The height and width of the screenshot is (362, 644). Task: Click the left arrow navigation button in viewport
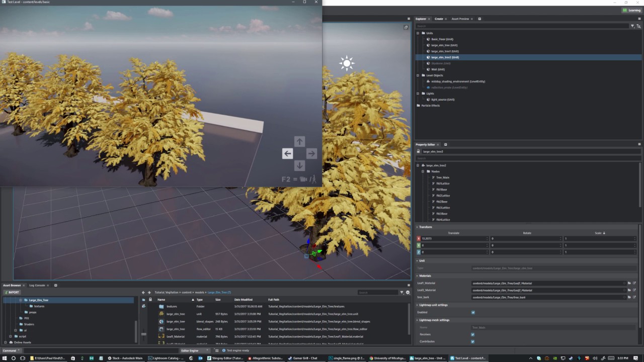pos(287,153)
